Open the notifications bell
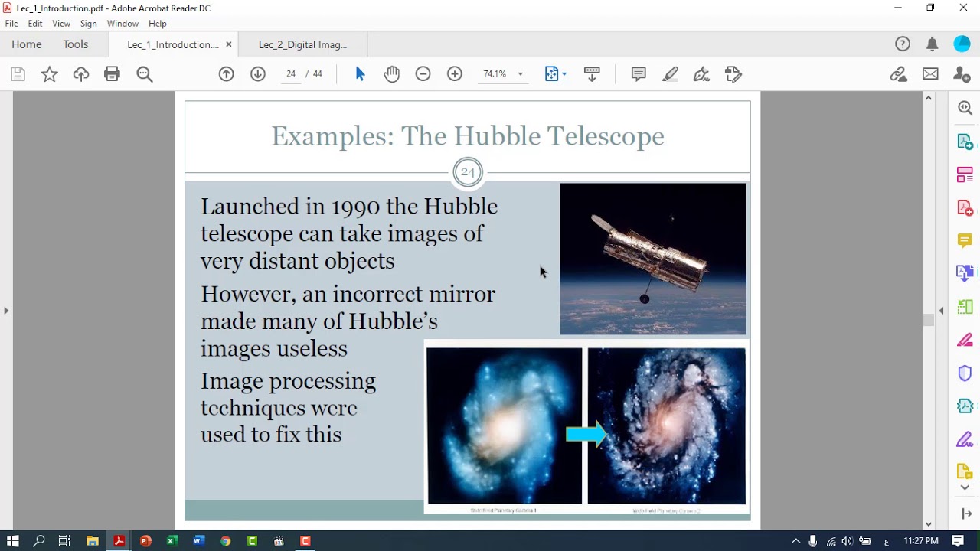Image resolution: width=980 pixels, height=551 pixels. (932, 44)
